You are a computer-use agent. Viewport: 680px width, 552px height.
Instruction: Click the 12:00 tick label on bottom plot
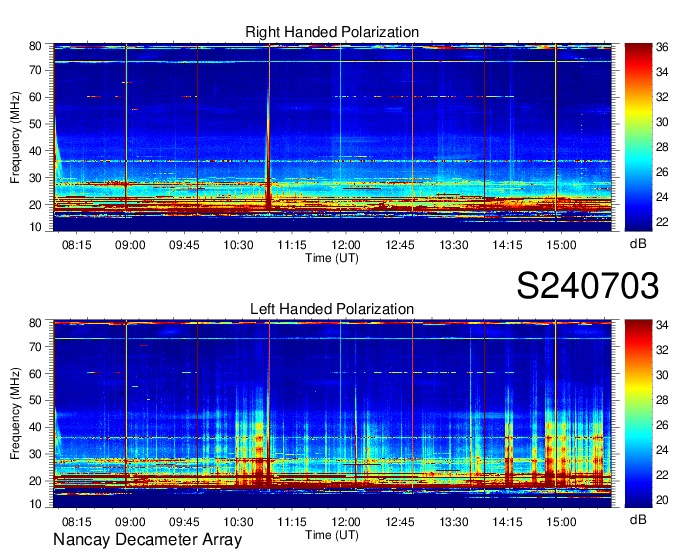tap(346, 522)
